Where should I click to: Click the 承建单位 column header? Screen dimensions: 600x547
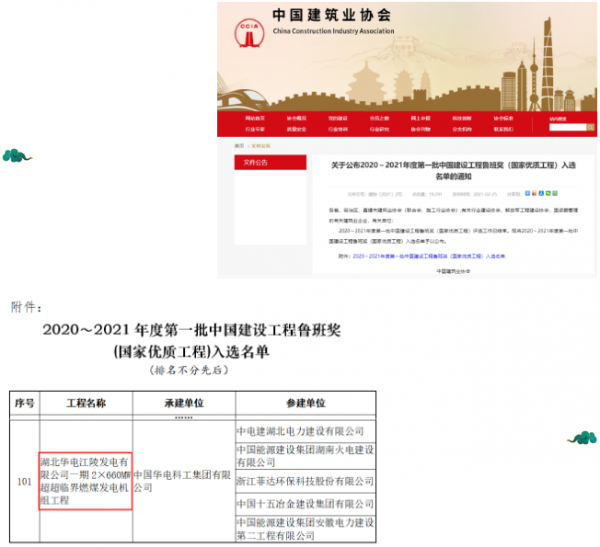184,403
